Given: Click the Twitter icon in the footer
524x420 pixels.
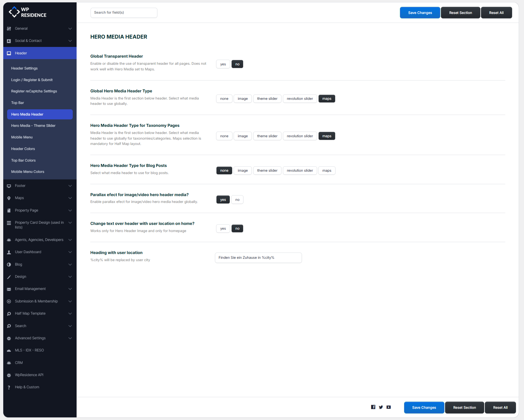Looking at the screenshot, I should pyautogui.click(x=381, y=407).
